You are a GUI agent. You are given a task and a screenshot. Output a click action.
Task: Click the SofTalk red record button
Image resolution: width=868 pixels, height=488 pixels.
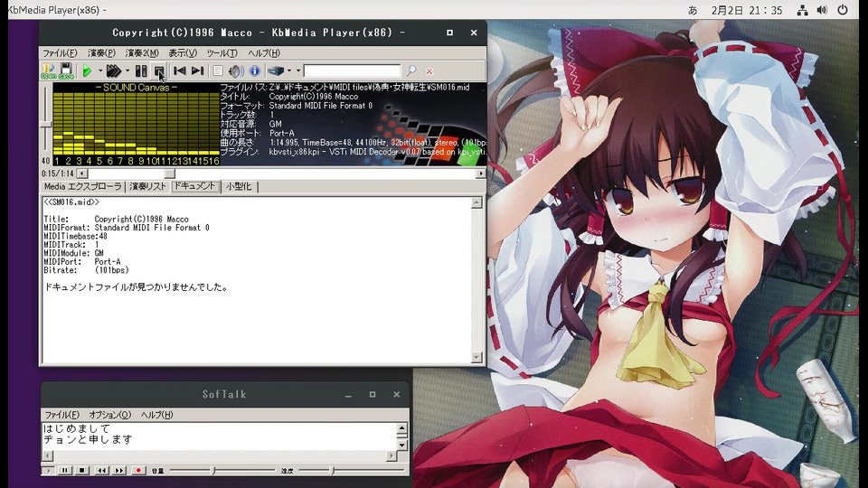click(x=138, y=471)
